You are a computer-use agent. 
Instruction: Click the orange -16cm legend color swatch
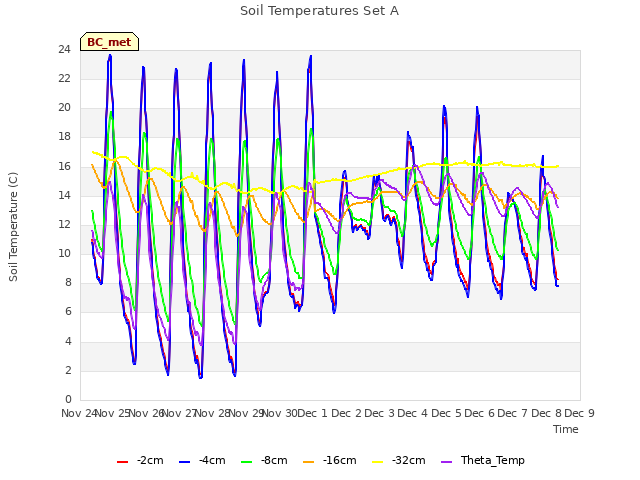(309, 462)
